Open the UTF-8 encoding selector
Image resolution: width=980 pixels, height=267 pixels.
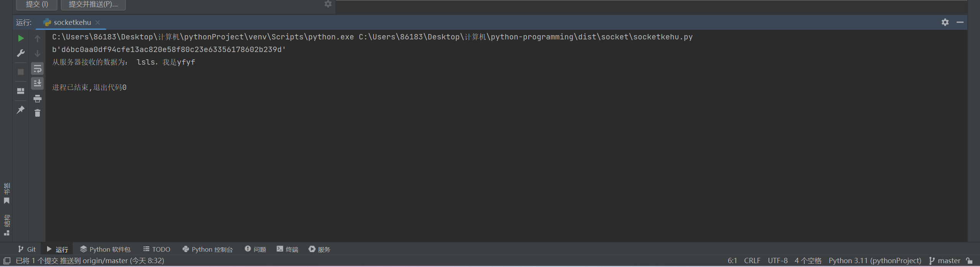tap(777, 260)
